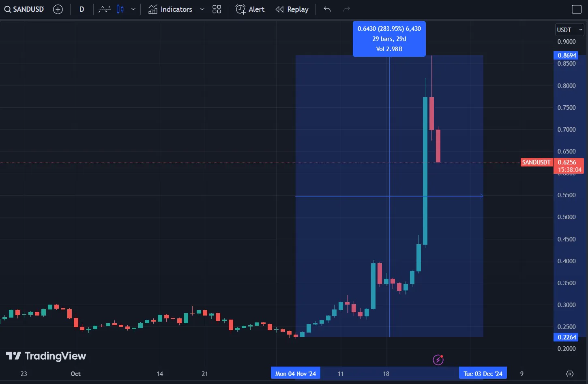Expand chart type dropdown arrow

coord(133,9)
